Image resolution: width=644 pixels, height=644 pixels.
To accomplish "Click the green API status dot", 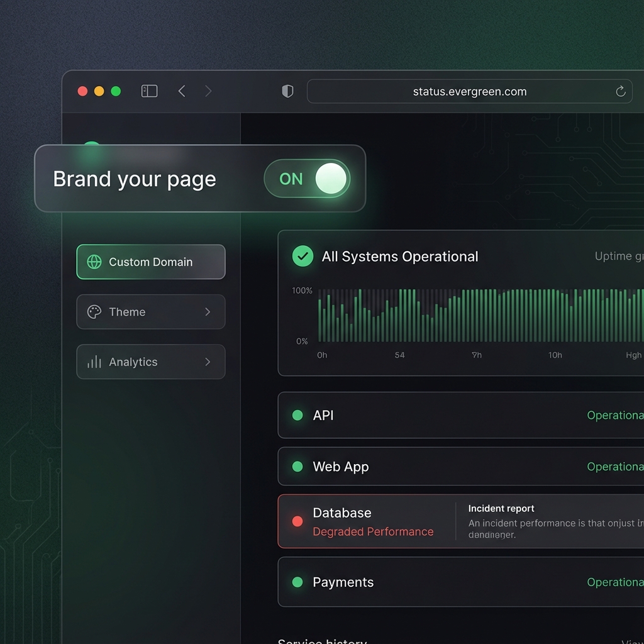I will point(297,415).
